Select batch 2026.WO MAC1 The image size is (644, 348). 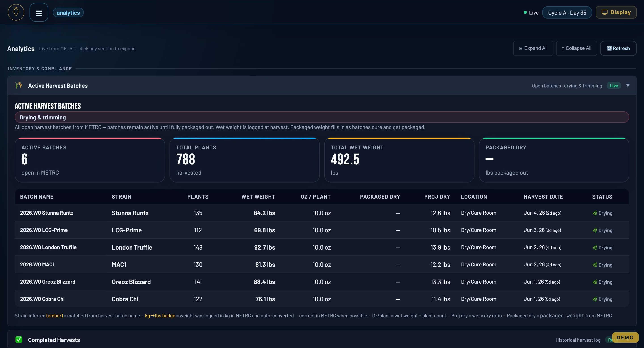(37, 265)
